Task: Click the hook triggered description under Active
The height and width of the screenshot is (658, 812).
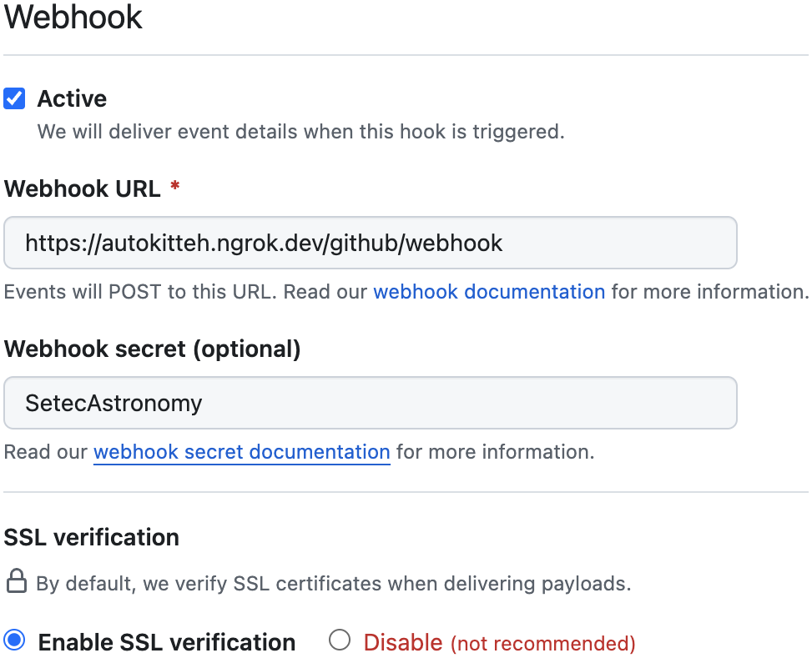Action: tap(301, 132)
